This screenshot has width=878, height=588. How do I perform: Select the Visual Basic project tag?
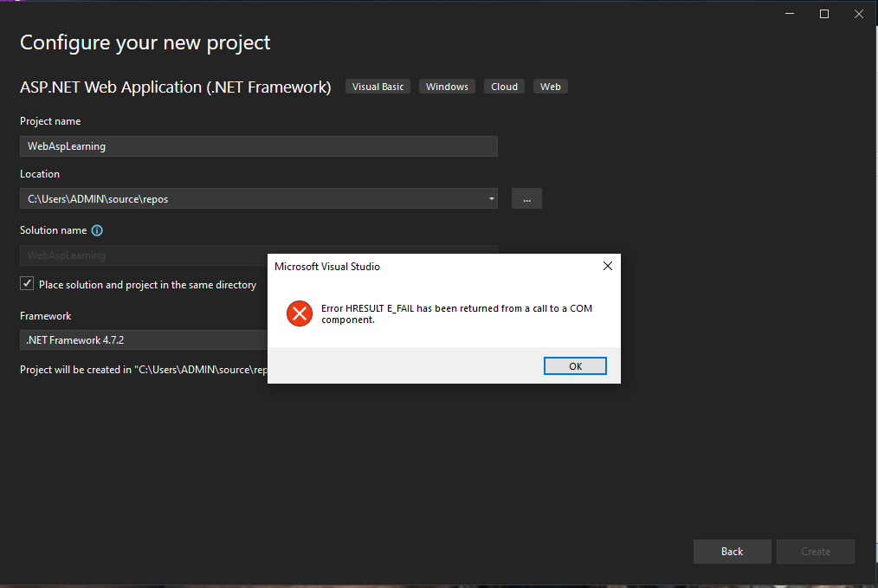pyautogui.click(x=378, y=86)
